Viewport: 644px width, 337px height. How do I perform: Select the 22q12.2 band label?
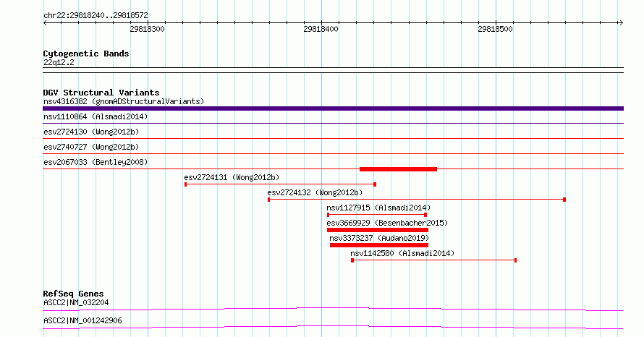[x=59, y=62]
